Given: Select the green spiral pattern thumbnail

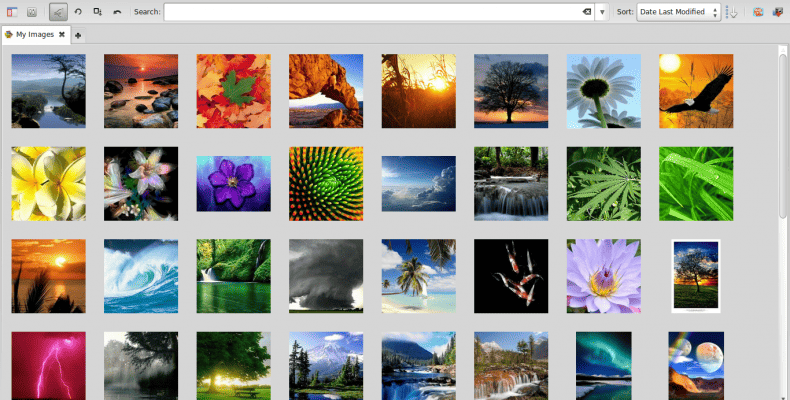Looking at the screenshot, I should 326,184.
